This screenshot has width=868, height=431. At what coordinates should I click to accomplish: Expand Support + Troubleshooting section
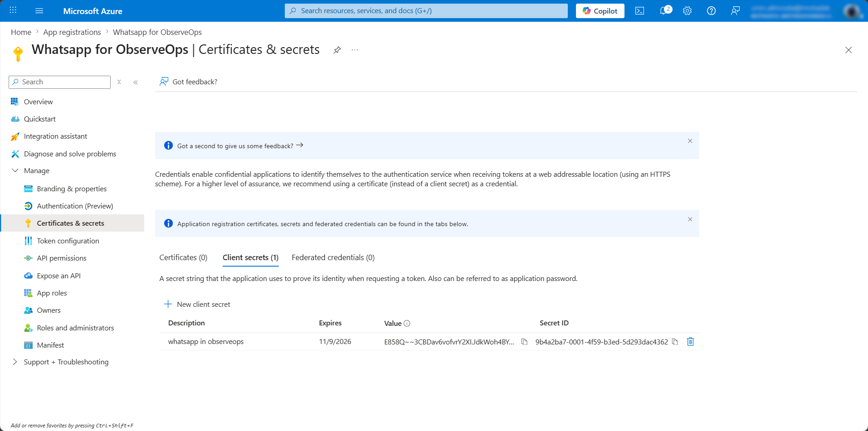coord(15,362)
